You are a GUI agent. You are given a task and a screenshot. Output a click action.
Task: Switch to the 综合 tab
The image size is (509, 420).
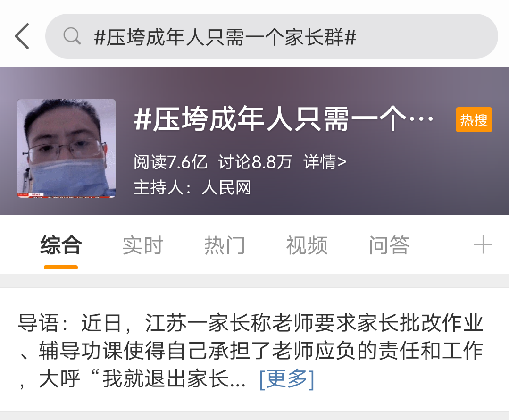(x=61, y=245)
